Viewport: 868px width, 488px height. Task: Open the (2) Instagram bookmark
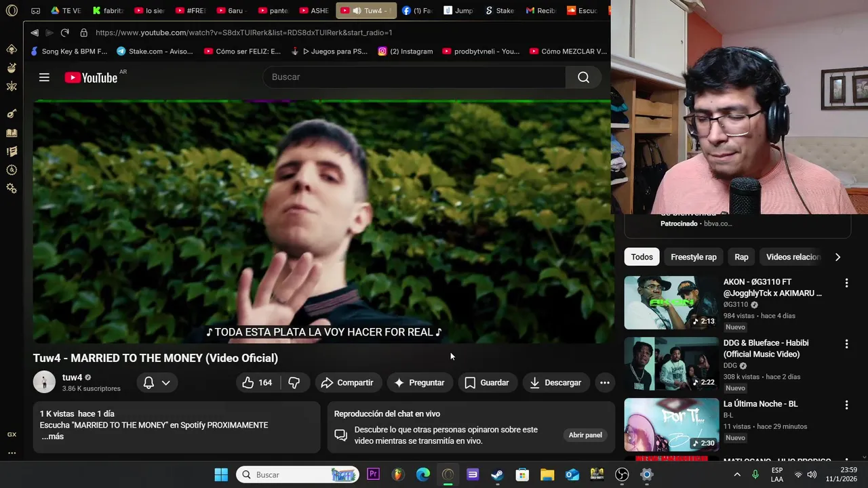tap(405, 51)
